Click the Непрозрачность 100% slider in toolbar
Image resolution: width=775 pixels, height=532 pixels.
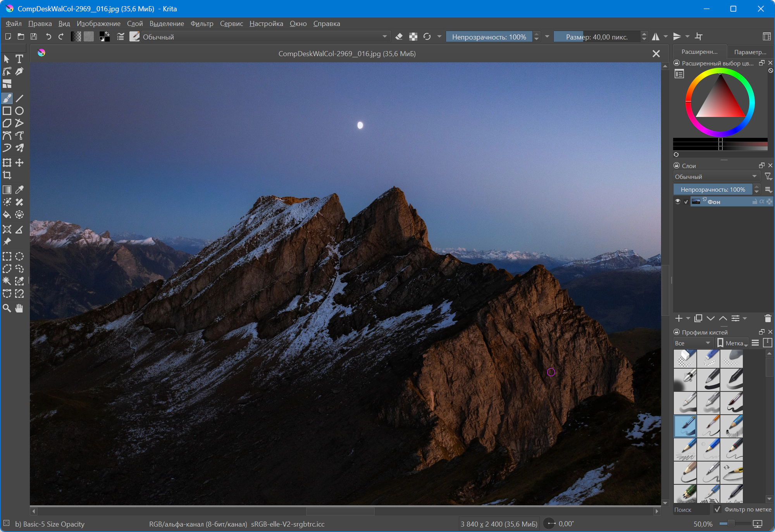[x=489, y=37]
